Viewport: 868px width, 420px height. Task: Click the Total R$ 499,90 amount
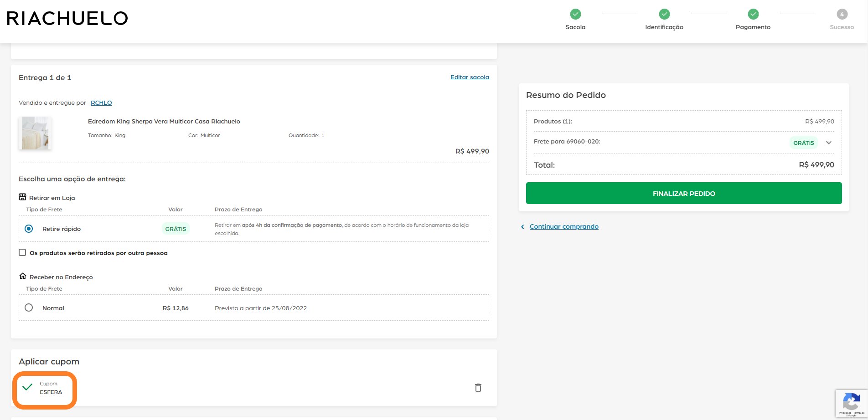[816, 165]
